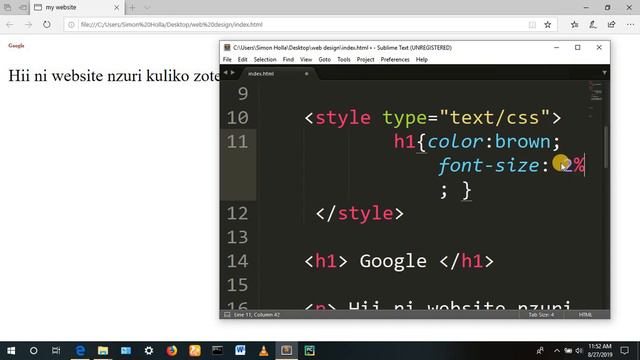Show hidden system tray icons chevron
The width and height of the screenshot is (640, 360).
pos(557,351)
